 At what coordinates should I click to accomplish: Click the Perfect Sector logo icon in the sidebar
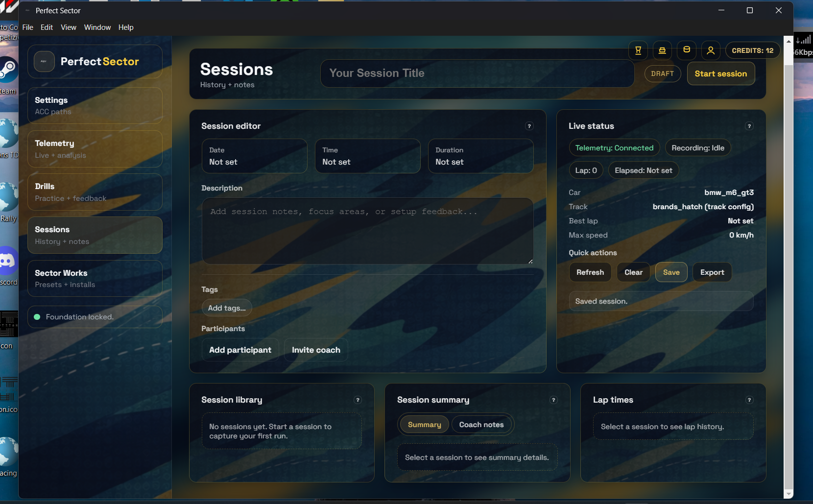tap(44, 62)
